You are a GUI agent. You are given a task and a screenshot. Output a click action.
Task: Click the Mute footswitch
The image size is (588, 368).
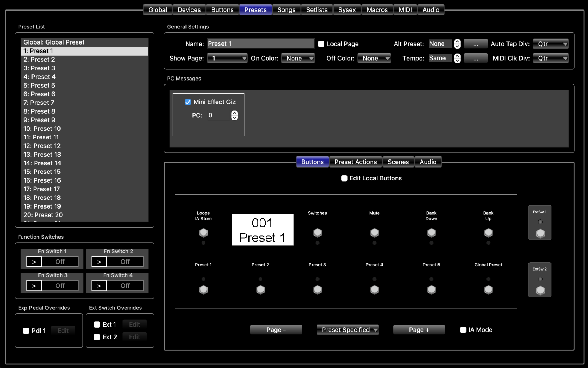coord(374,233)
